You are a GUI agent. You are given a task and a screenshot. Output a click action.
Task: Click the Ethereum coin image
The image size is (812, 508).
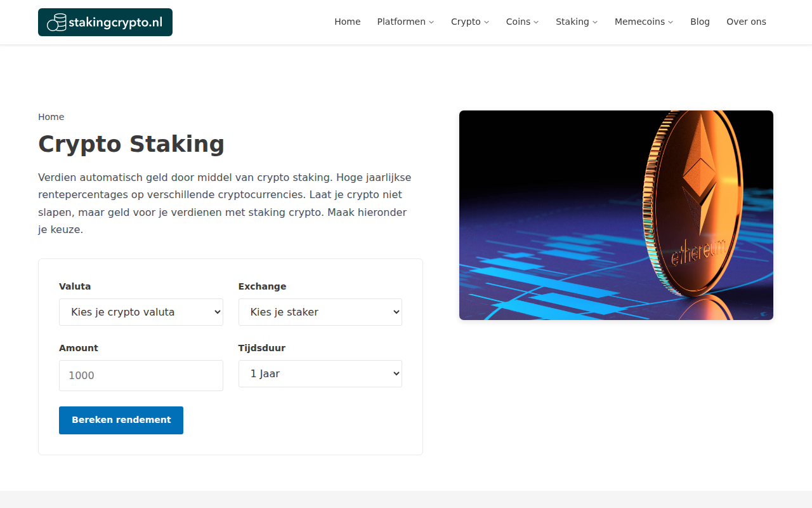pos(616,215)
